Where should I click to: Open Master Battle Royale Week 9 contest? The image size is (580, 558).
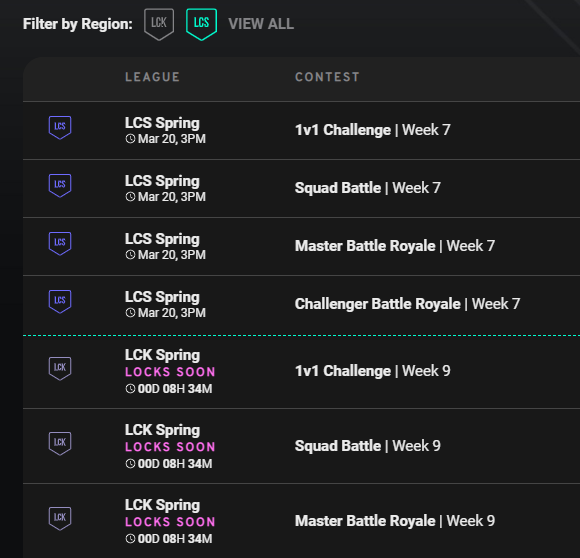(x=395, y=521)
